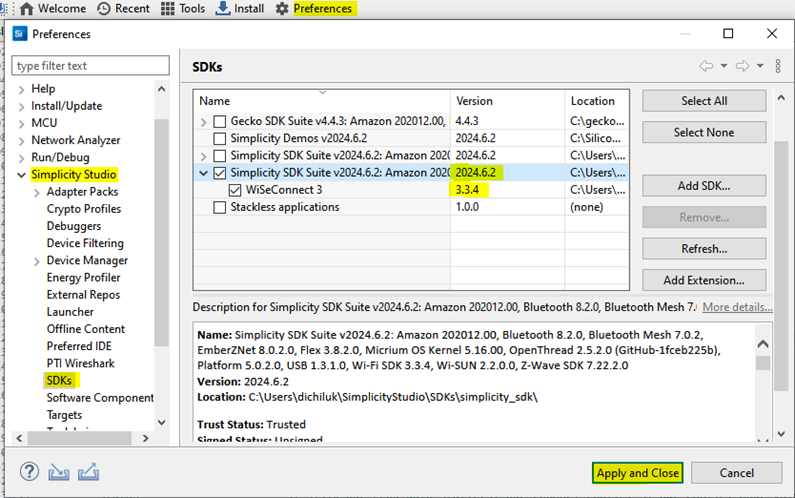Expand the Install/Update tree node
Screen dimensions: 795x498
coord(21,107)
